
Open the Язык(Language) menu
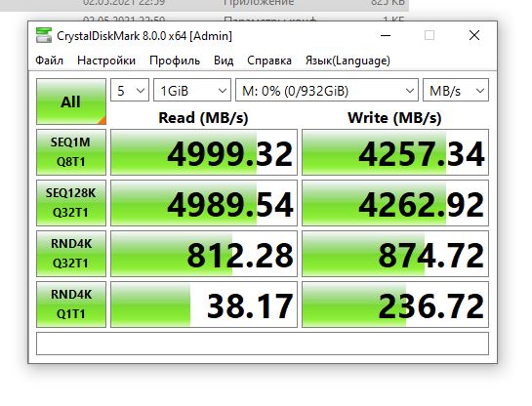pyautogui.click(x=348, y=61)
